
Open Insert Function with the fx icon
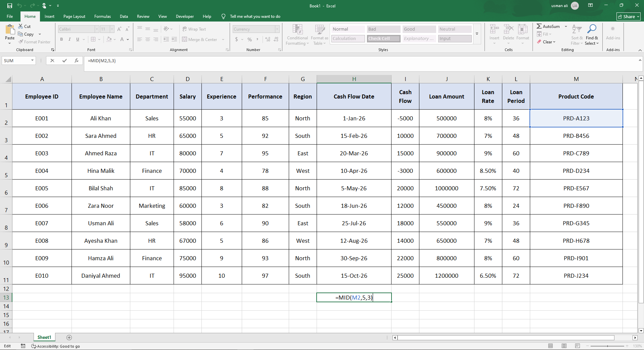pos(77,61)
